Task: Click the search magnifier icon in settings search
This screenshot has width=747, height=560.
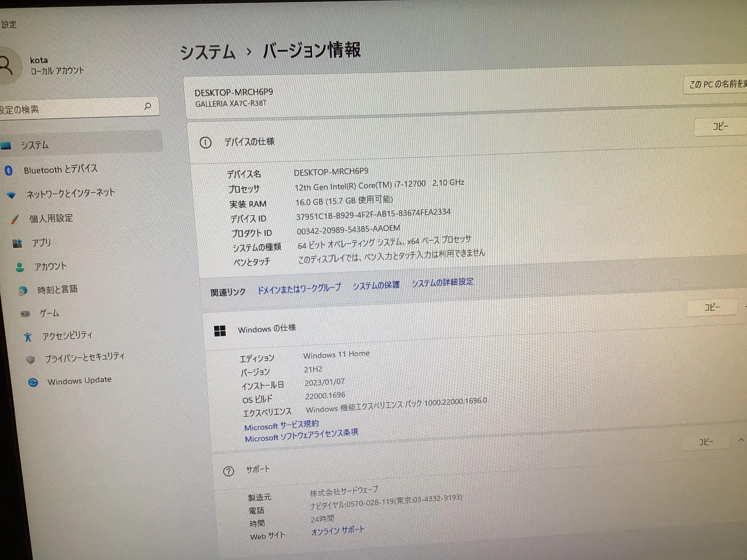Action: pyautogui.click(x=148, y=106)
